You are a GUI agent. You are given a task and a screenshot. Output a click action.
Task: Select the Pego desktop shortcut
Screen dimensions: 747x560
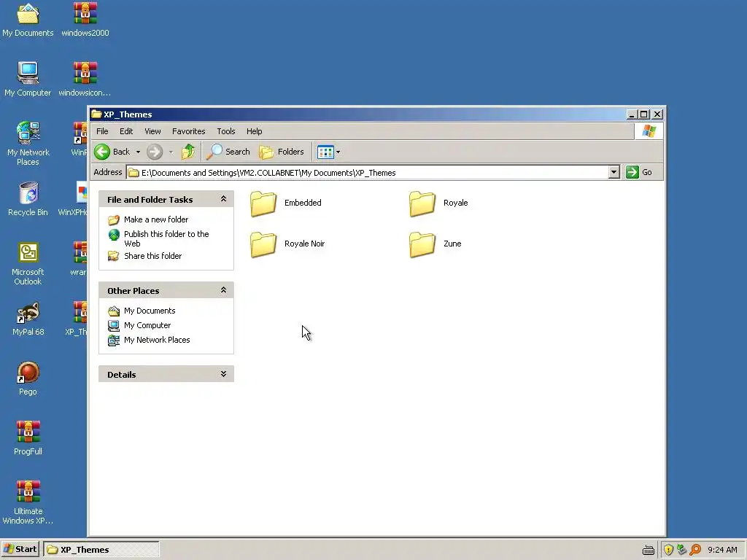(x=28, y=378)
